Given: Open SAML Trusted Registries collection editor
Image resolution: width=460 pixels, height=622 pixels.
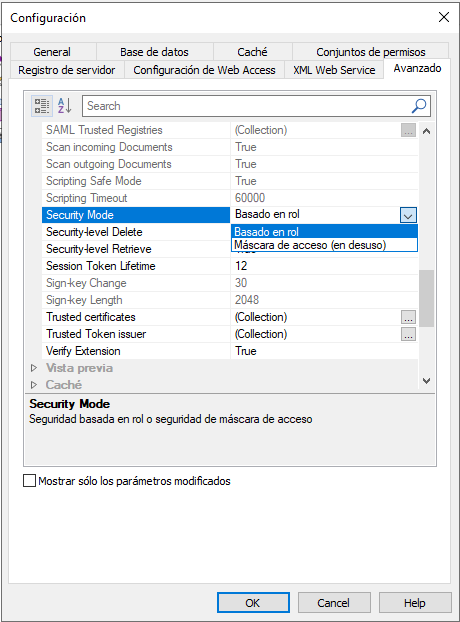Looking at the screenshot, I should (x=408, y=130).
